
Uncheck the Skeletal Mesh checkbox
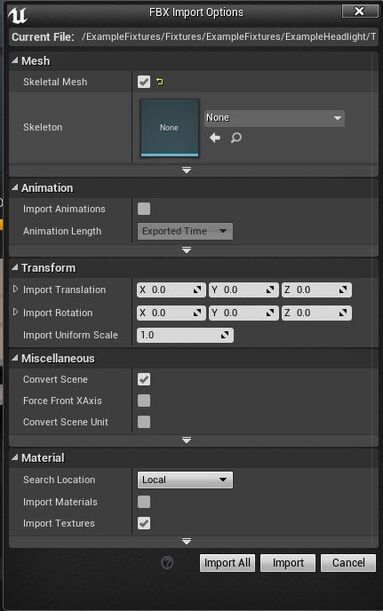144,82
